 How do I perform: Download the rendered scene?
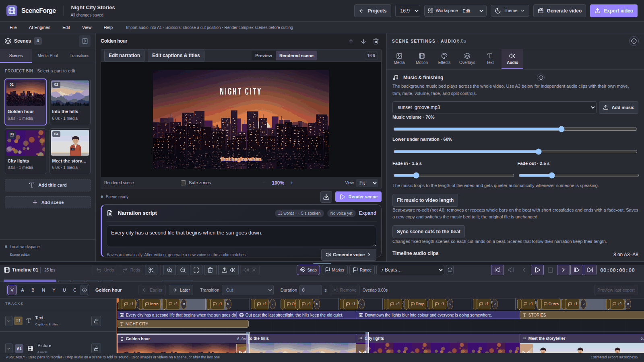(x=326, y=197)
